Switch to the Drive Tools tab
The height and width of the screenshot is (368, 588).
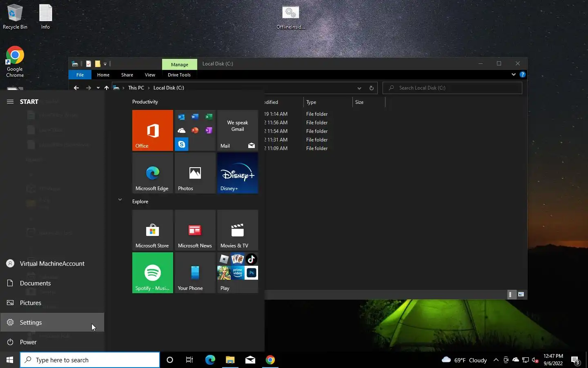[179, 75]
